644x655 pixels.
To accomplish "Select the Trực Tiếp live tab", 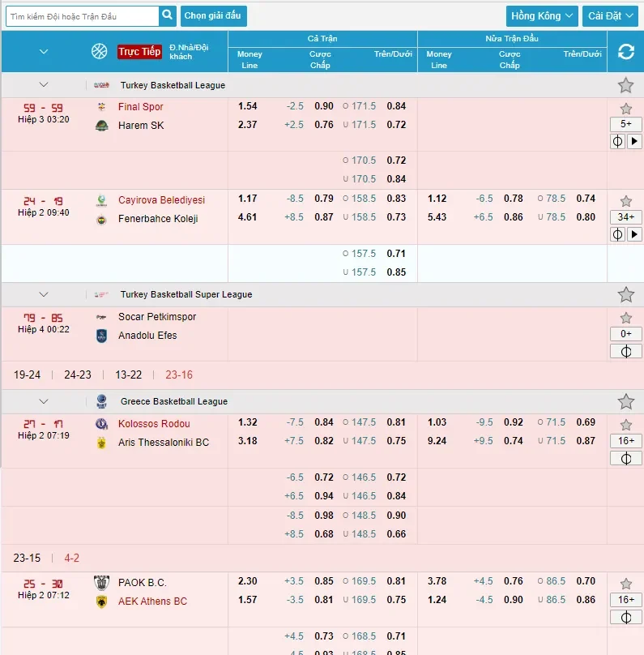I will [x=139, y=52].
